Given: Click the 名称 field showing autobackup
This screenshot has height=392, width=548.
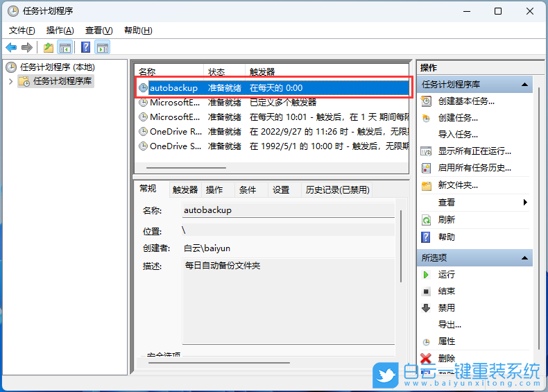Looking at the screenshot, I should coord(289,210).
